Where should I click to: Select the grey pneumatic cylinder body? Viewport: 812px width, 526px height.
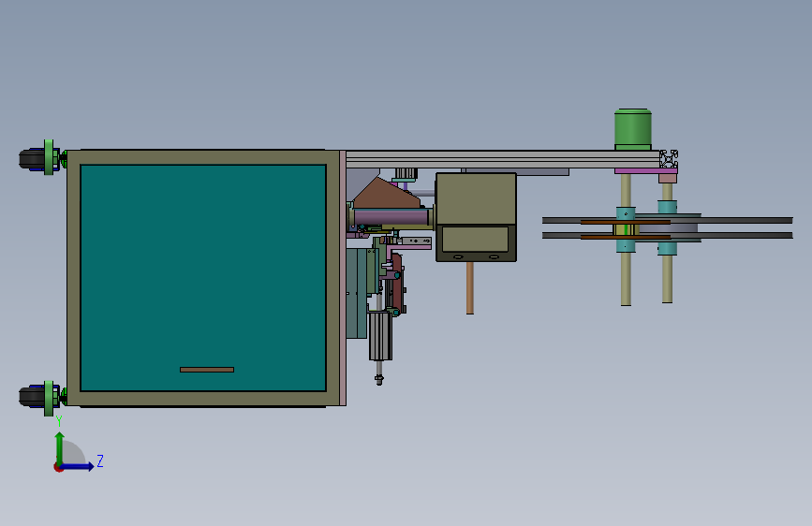click(380, 337)
